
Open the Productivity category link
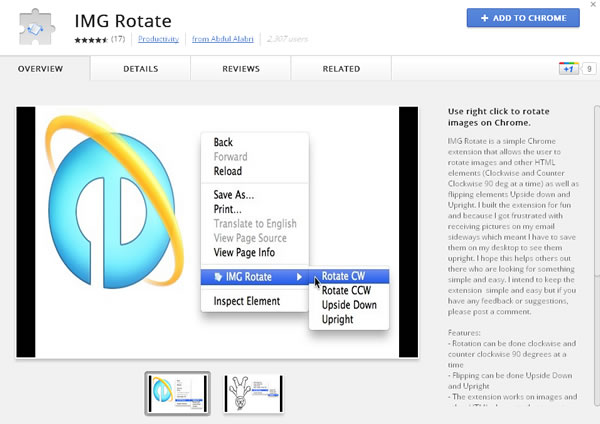pyautogui.click(x=158, y=39)
